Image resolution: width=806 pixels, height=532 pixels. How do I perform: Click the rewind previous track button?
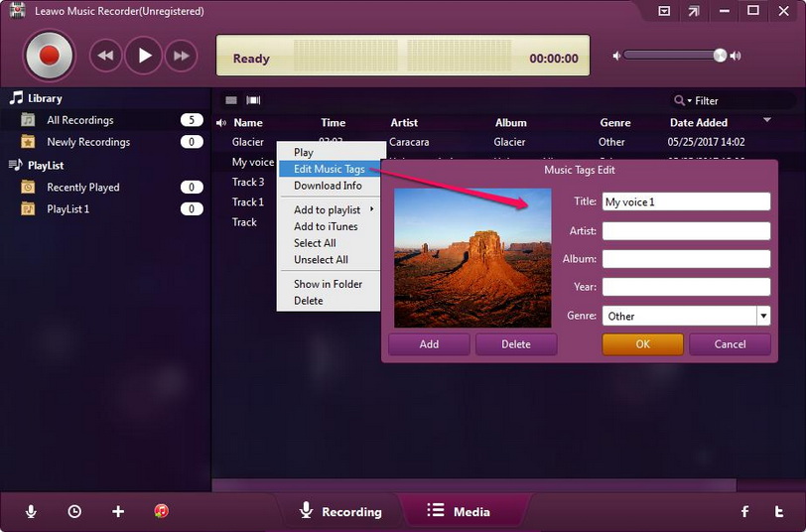[105, 56]
